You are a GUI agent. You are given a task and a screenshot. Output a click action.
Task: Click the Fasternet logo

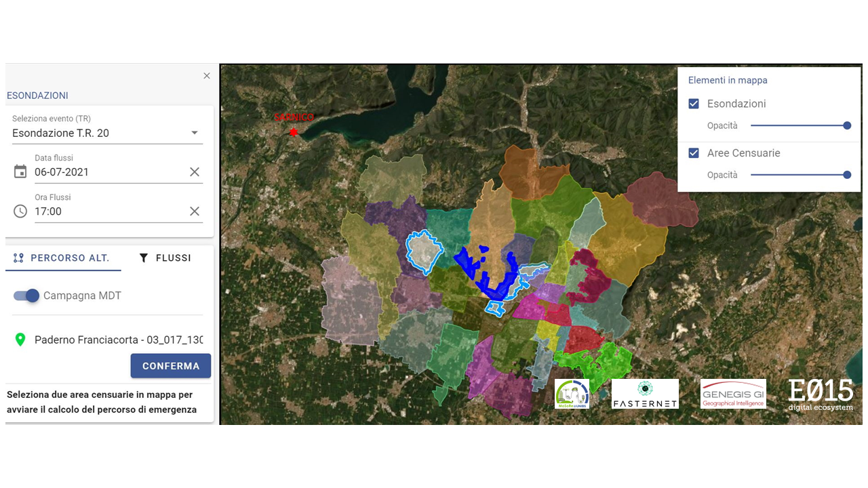[644, 394]
